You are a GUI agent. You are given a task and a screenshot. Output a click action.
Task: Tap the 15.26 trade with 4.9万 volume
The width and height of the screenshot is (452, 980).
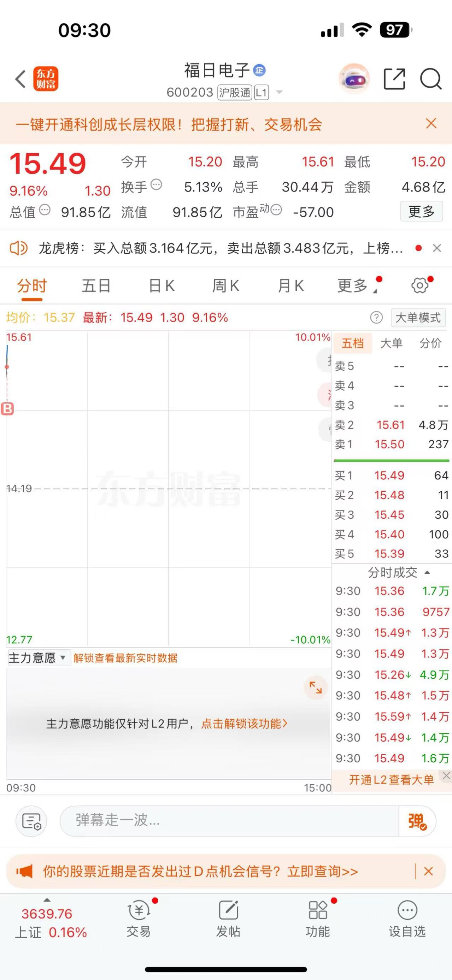point(392,674)
